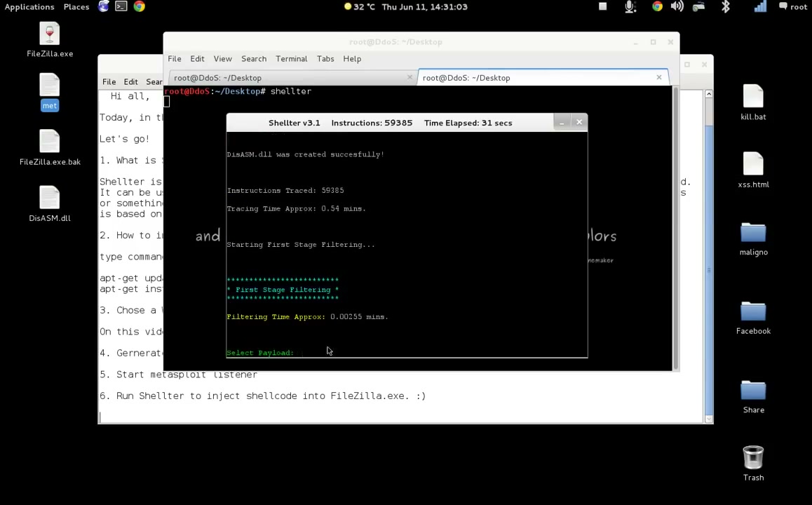Close the first terminal tab
Viewport: 812px width, 505px height.
(410, 77)
